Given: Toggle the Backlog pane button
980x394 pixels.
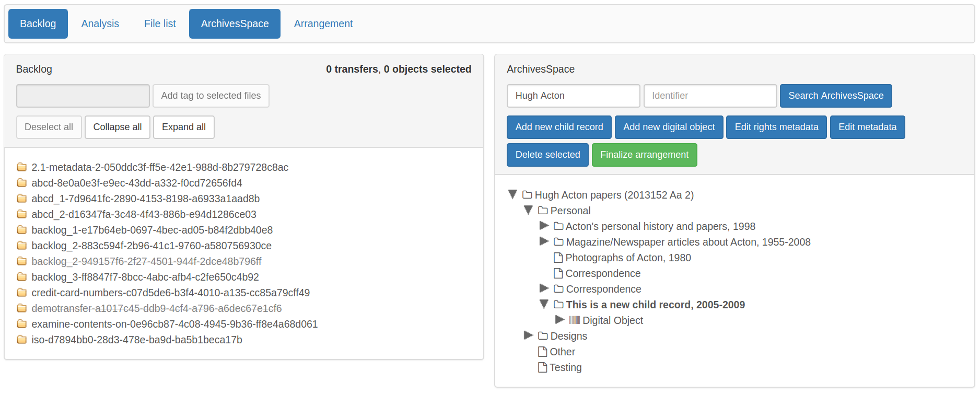Looking at the screenshot, I should tap(38, 24).
